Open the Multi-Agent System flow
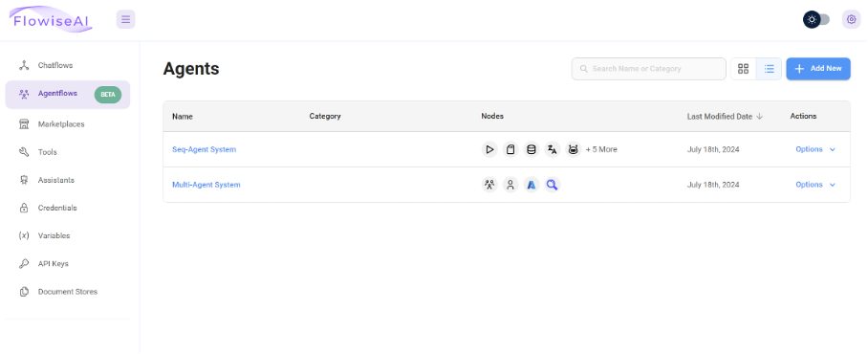The image size is (868, 354). [x=206, y=185]
